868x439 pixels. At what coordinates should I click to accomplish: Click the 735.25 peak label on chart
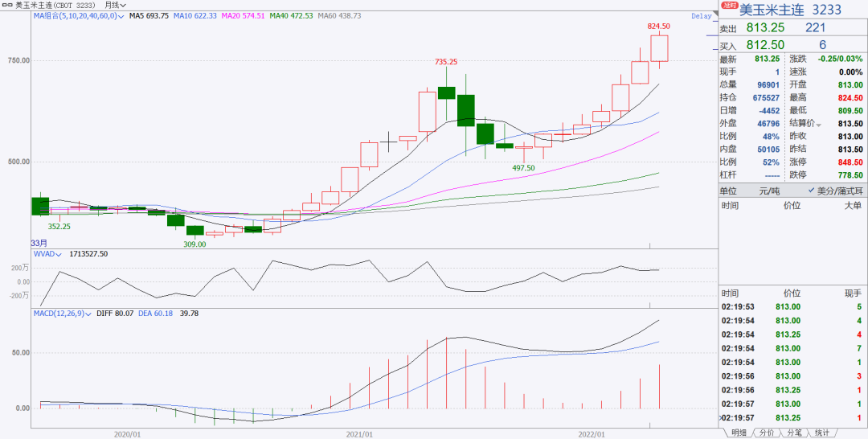pos(445,62)
